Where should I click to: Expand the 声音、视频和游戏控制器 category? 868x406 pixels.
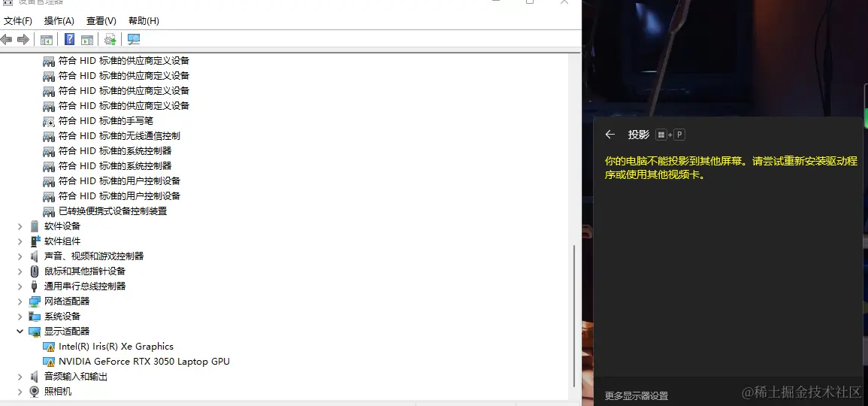[x=20, y=256]
